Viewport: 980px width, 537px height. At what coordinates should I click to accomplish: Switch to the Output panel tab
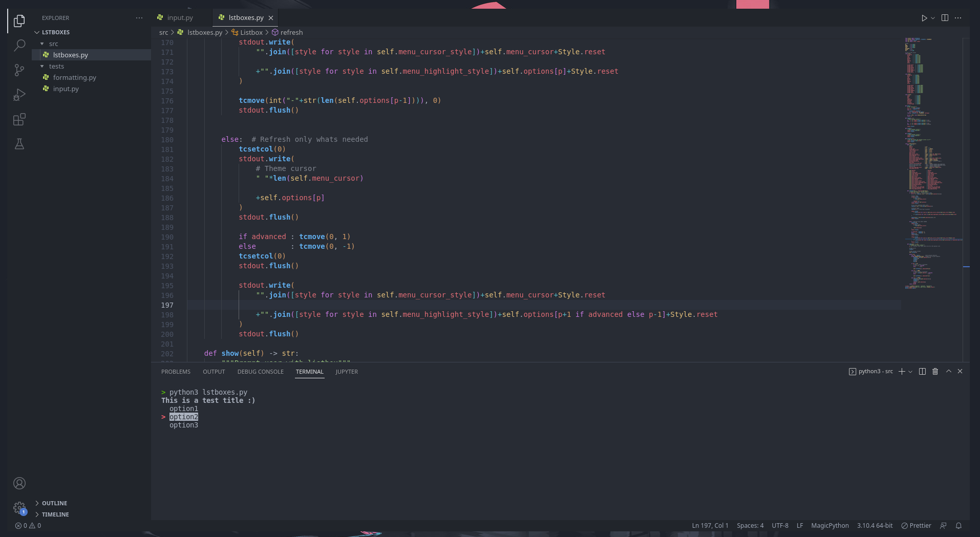click(214, 372)
